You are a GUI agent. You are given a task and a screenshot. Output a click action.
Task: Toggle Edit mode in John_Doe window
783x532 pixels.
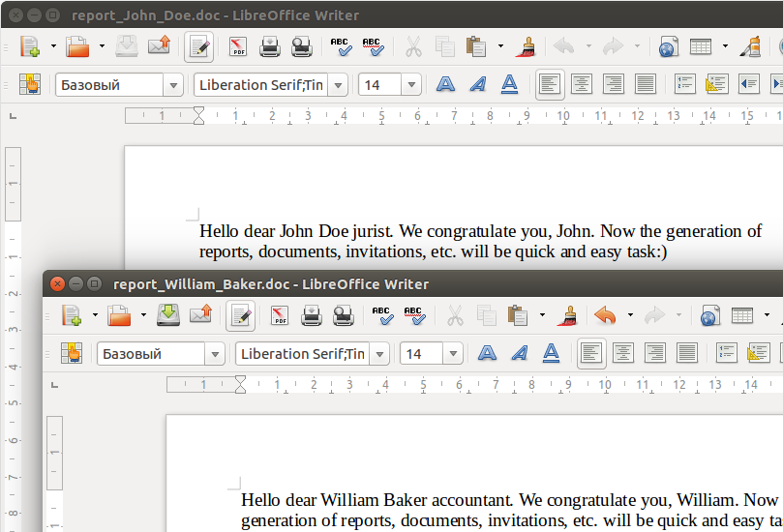pos(198,46)
